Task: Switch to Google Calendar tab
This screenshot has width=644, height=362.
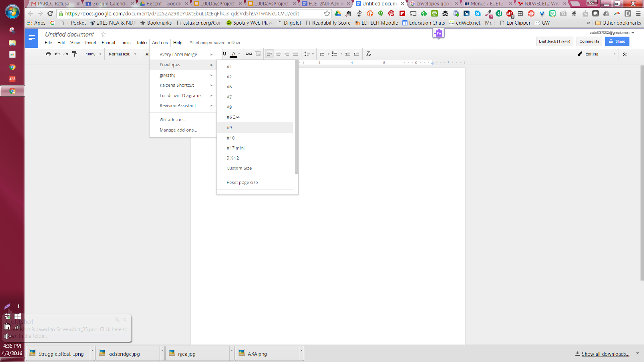Action: tap(109, 4)
